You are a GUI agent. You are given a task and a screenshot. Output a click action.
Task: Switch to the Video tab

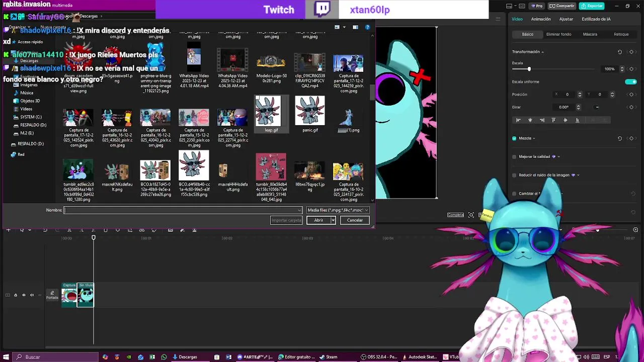517,19
